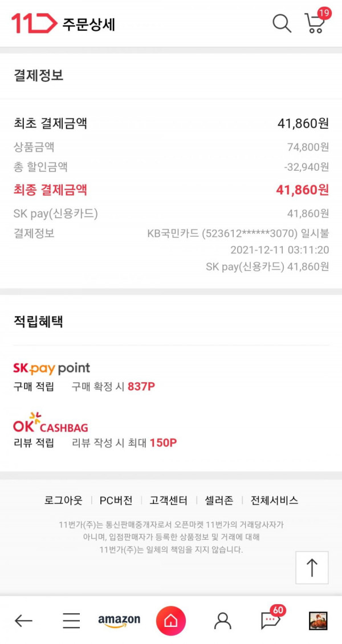Tap the SK pay point logo

(51, 368)
